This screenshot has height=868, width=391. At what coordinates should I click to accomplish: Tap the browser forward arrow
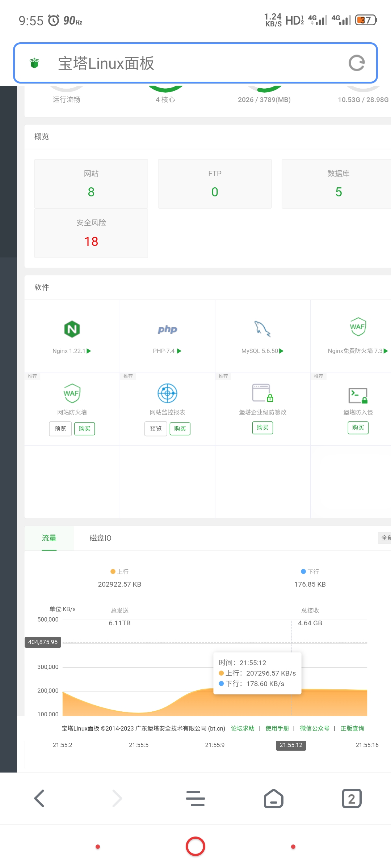point(117,798)
